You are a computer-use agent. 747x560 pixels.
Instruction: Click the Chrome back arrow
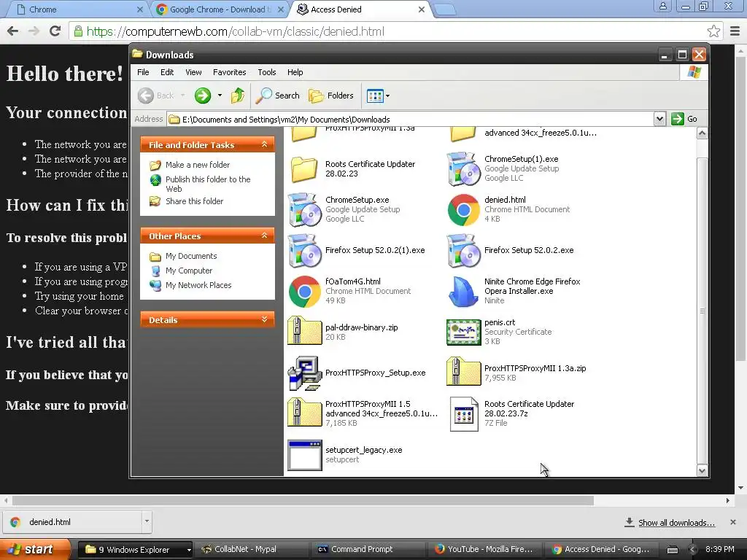[13, 31]
